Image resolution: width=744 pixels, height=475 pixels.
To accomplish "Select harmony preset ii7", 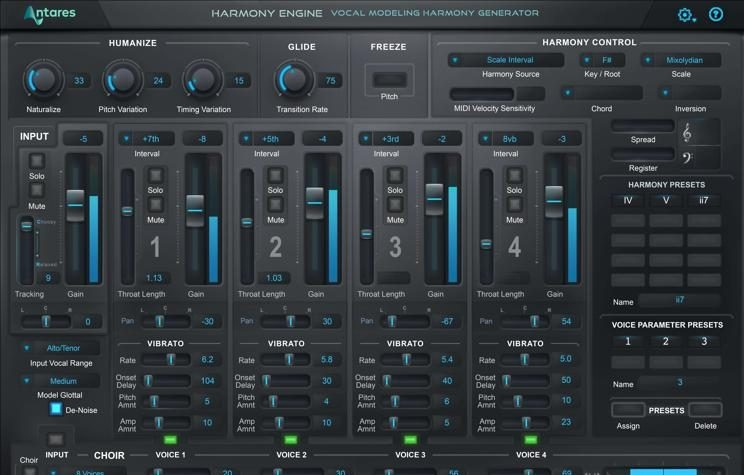I will pos(704,200).
